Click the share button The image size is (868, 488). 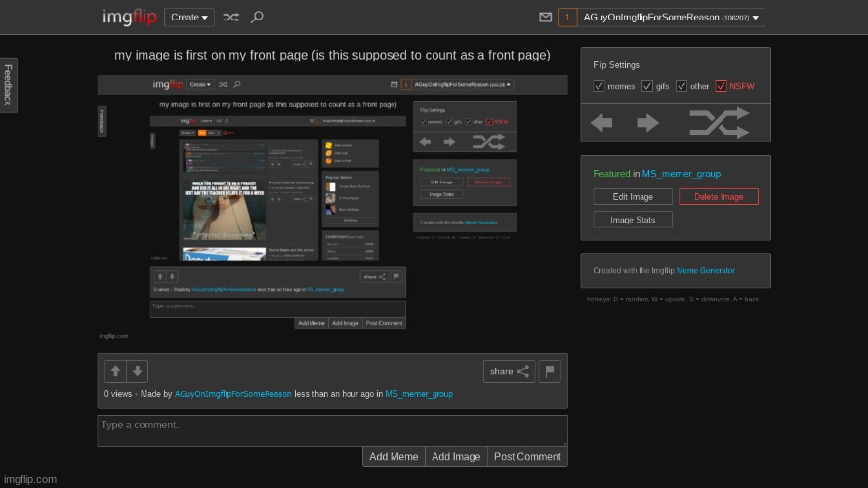(510, 371)
